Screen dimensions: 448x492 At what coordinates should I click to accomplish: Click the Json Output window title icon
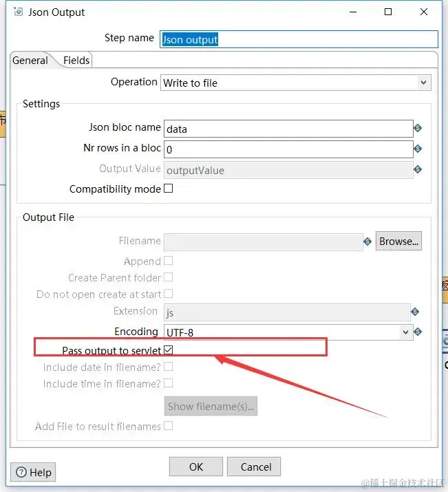pyautogui.click(x=18, y=12)
